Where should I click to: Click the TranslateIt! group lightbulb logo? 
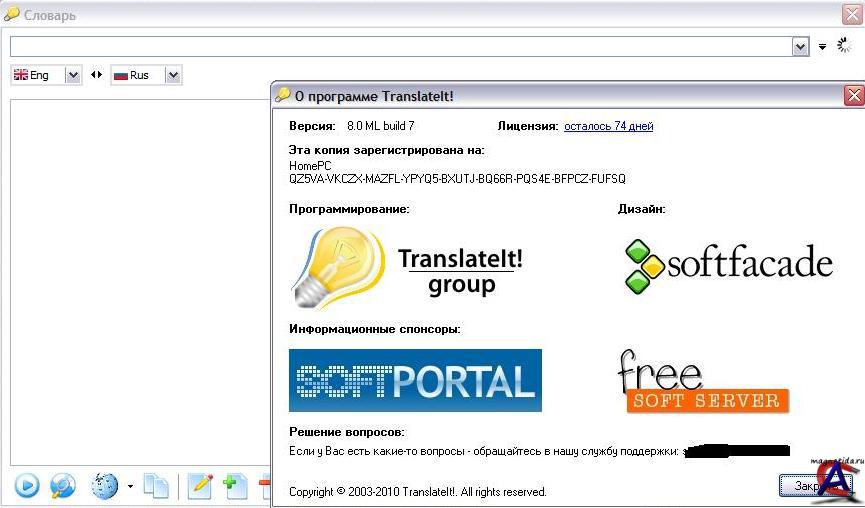[338, 267]
